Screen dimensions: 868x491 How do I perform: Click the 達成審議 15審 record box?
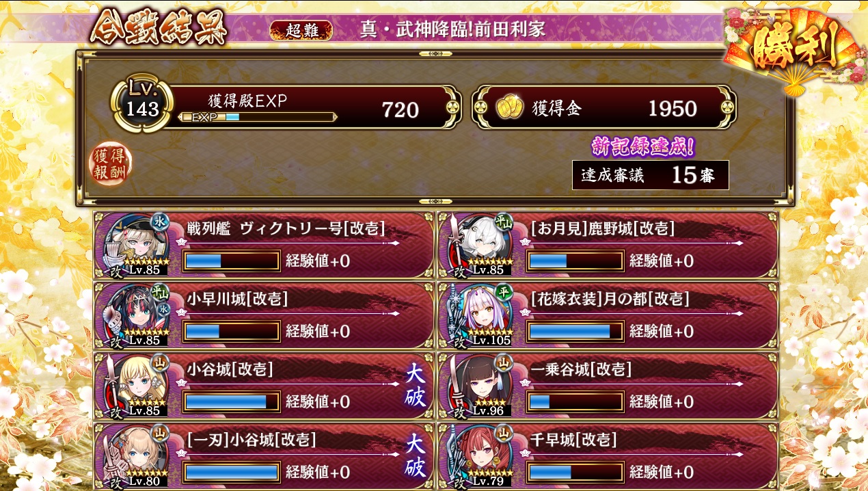[651, 175]
